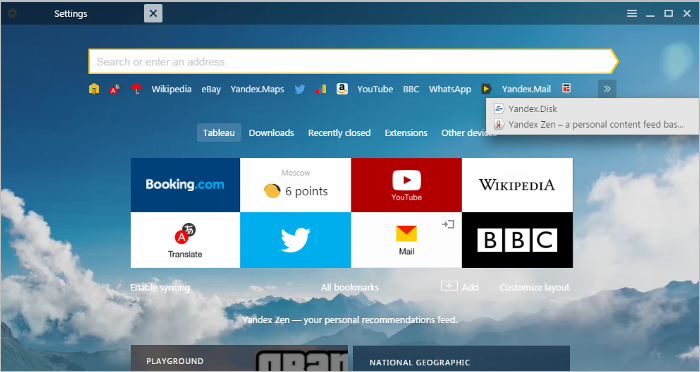This screenshot has height=372, width=700.
Task: Click the Add tile button
Action: (459, 287)
